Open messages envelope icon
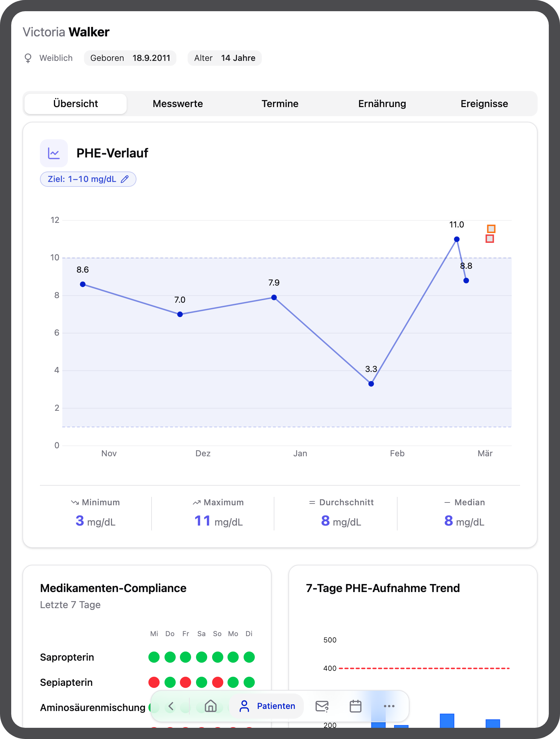Screen dimensions: 560x739 tap(322, 706)
